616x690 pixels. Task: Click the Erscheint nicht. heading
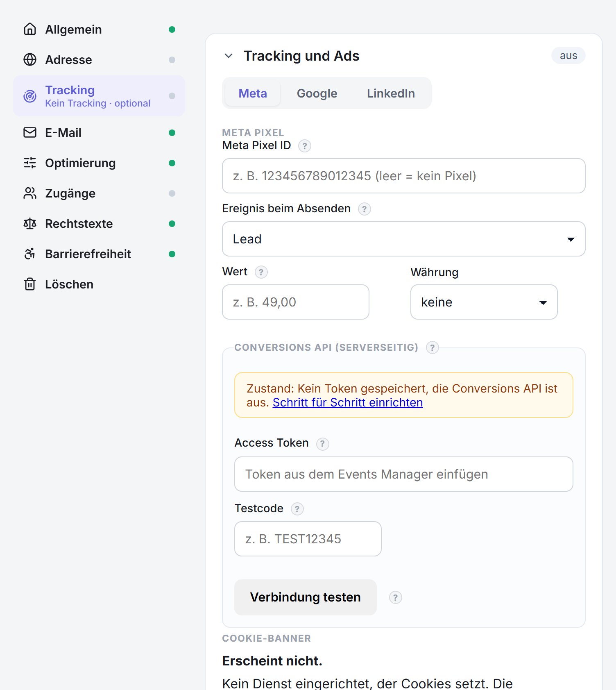pyautogui.click(x=272, y=661)
